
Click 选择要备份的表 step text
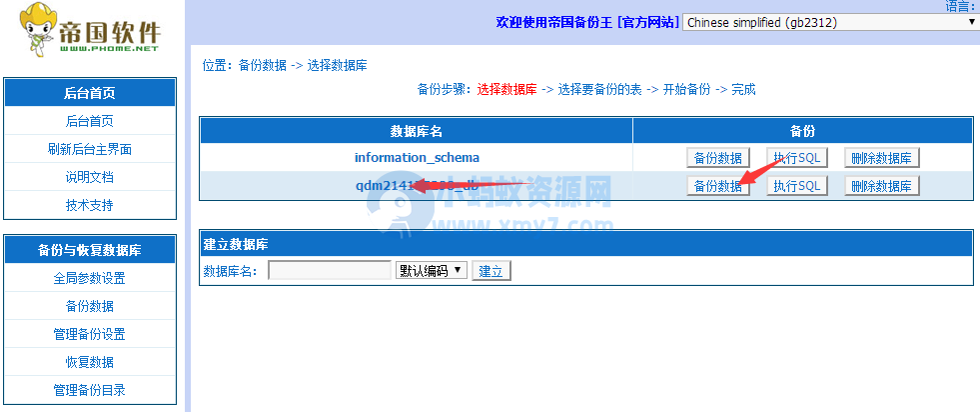(x=600, y=89)
